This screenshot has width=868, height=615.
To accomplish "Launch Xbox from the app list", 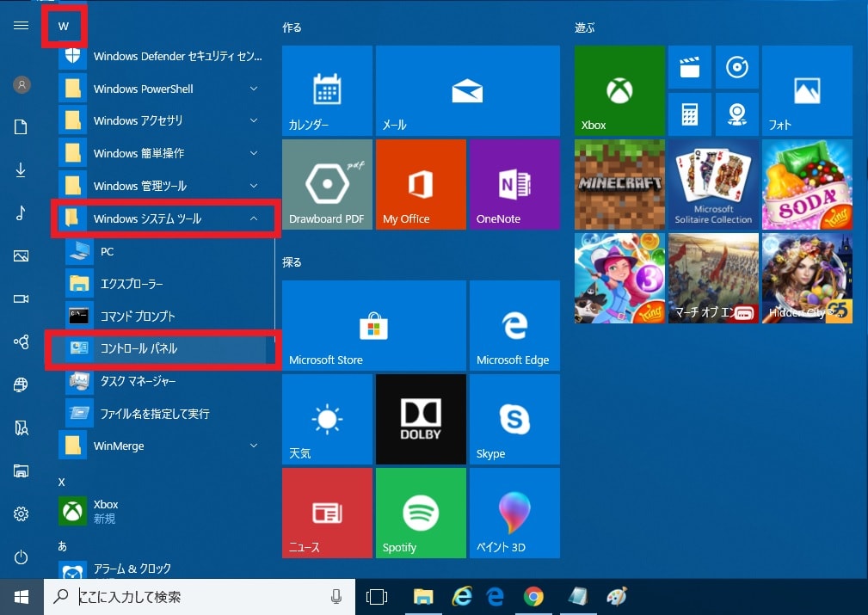I will tap(161, 511).
